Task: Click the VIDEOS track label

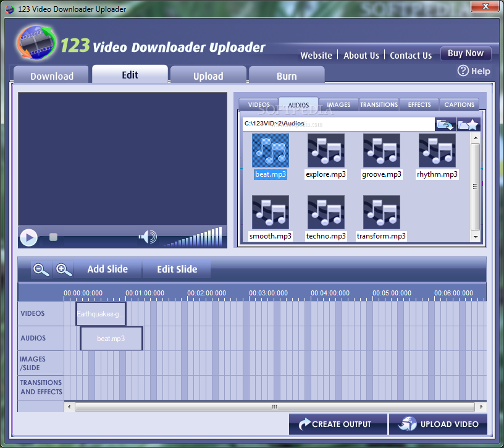Action: click(33, 313)
